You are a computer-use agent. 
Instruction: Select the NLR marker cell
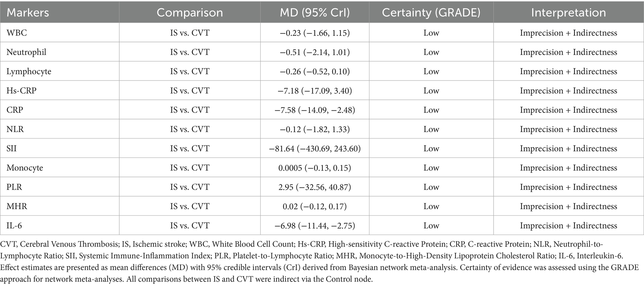tap(15, 129)
